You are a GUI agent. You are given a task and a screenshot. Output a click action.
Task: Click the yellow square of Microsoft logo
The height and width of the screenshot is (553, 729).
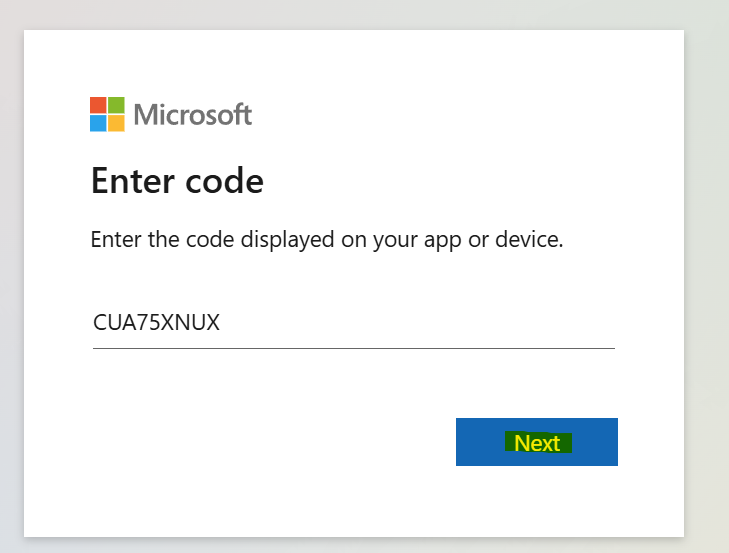116,123
